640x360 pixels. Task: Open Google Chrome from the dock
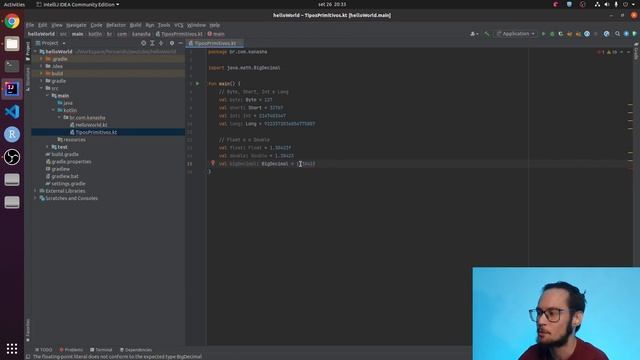coord(12,21)
